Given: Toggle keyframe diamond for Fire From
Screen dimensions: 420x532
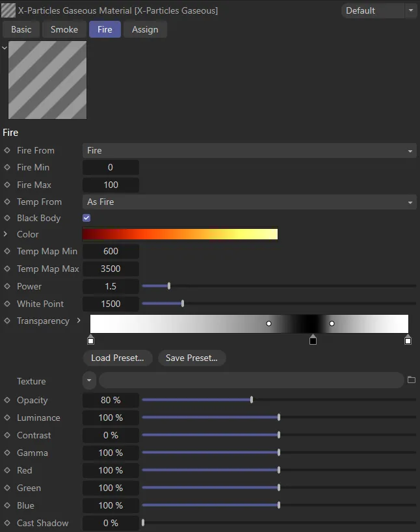Looking at the screenshot, I should tap(7, 150).
